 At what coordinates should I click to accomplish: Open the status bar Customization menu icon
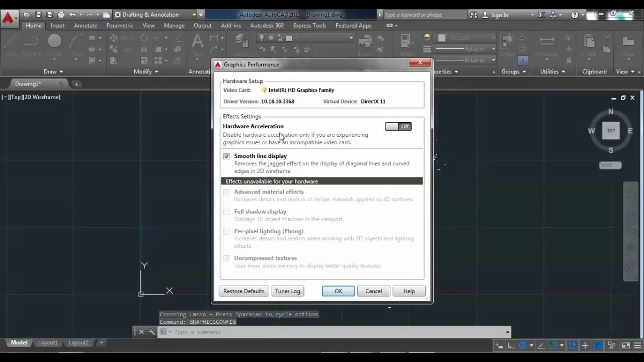(637, 345)
